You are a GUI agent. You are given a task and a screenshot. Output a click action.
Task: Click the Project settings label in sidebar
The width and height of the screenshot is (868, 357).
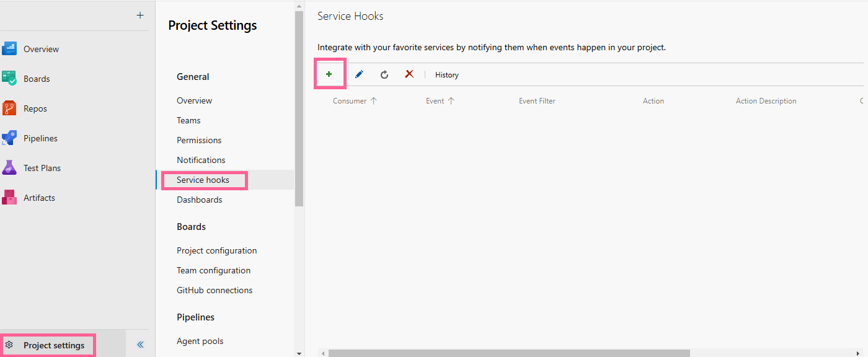pos(54,345)
